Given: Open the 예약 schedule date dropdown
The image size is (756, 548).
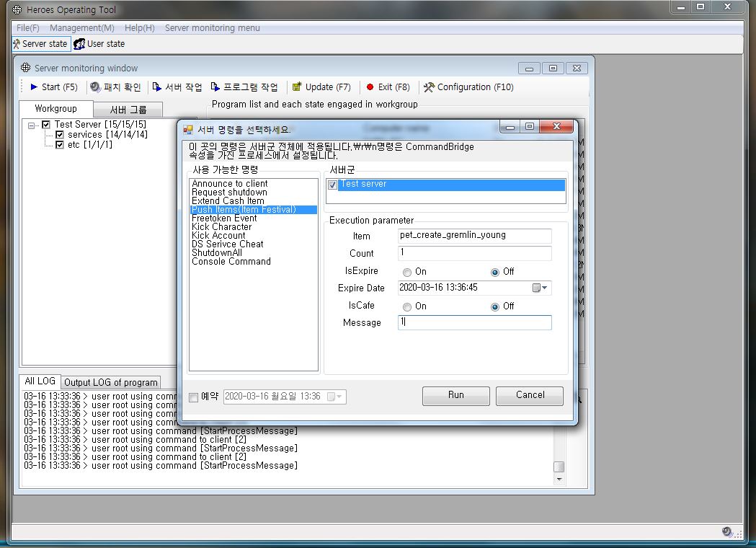Looking at the screenshot, I should pyautogui.click(x=335, y=397).
